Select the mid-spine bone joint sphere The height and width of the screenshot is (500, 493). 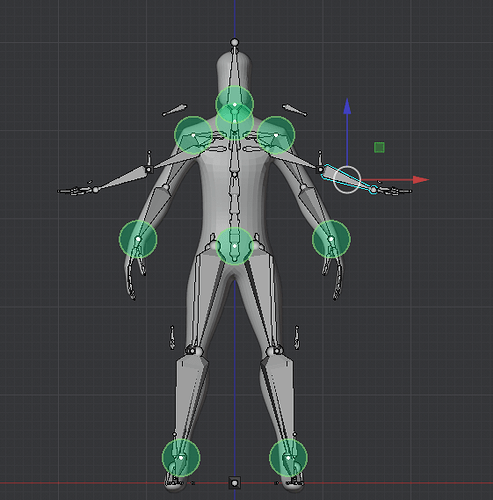point(235,174)
